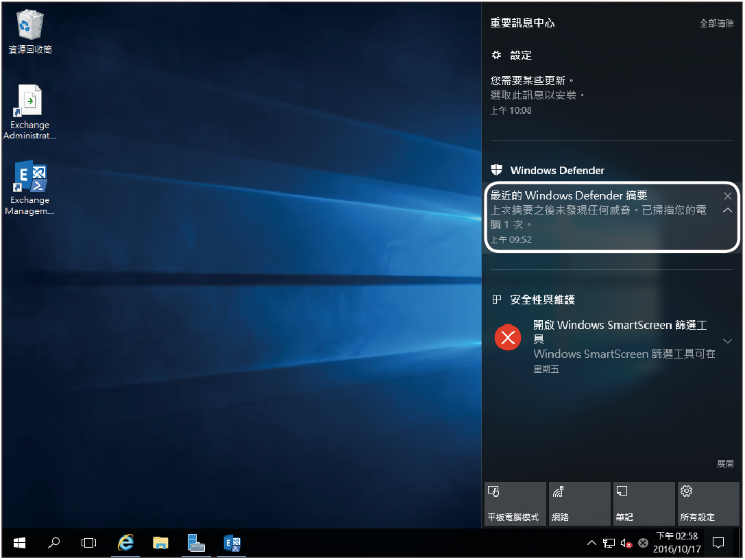Image resolution: width=745 pixels, height=560 pixels.
Task: Toggle the Network quick action tile
Action: click(579, 503)
